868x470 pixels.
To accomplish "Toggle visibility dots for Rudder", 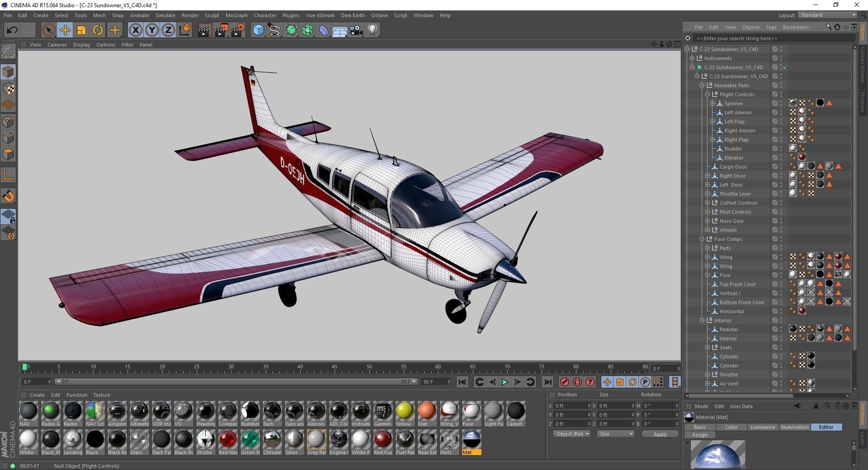I will (781, 149).
